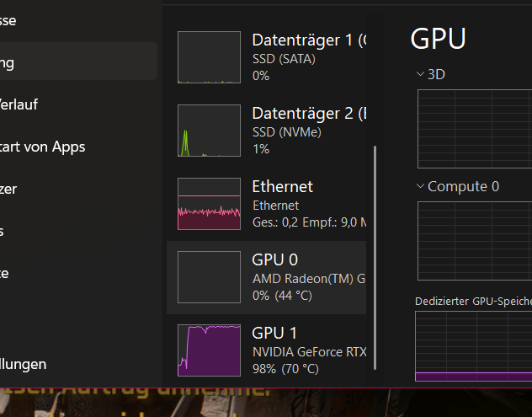Click the empty GPU 0 mini graph
This screenshot has width=532, height=417.
[x=209, y=277]
